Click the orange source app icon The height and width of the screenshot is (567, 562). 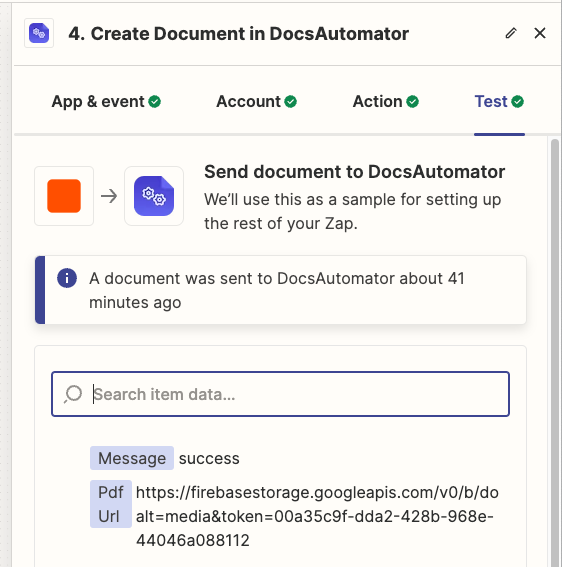coord(64,196)
